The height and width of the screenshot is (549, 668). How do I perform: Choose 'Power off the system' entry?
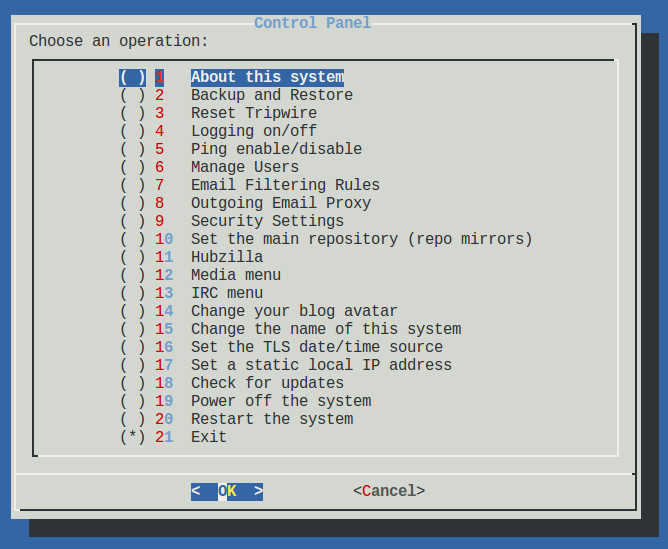click(281, 401)
